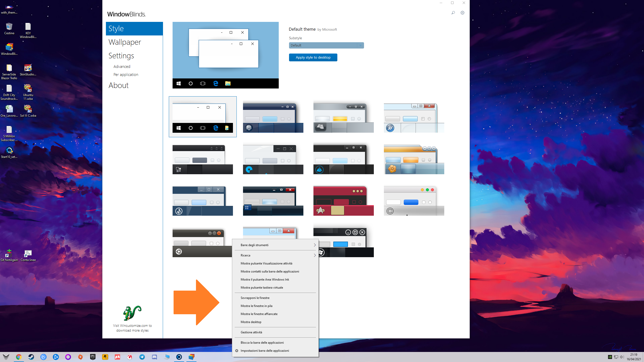This screenshot has width=644, height=362.
Task: Select the Git NotAgain desktop shortcut
Action: click(9, 255)
